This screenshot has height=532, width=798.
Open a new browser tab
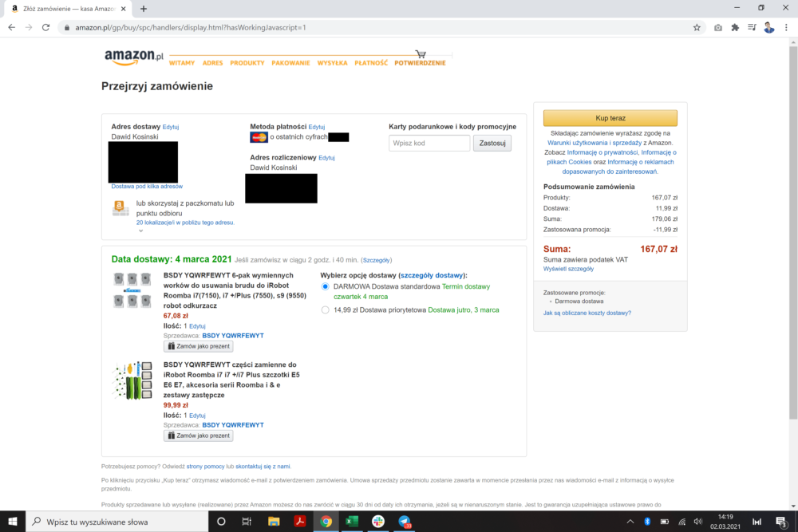point(144,9)
